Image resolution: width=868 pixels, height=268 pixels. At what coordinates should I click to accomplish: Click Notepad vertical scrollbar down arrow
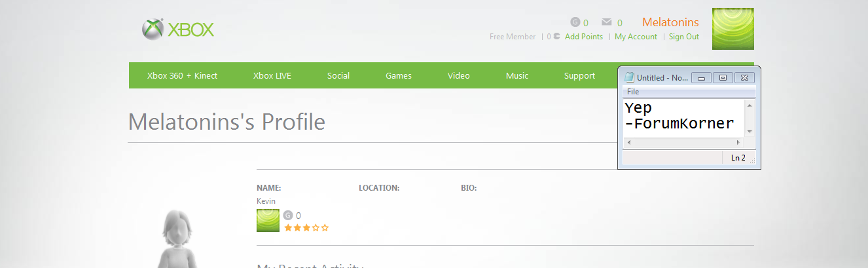(x=750, y=132)
